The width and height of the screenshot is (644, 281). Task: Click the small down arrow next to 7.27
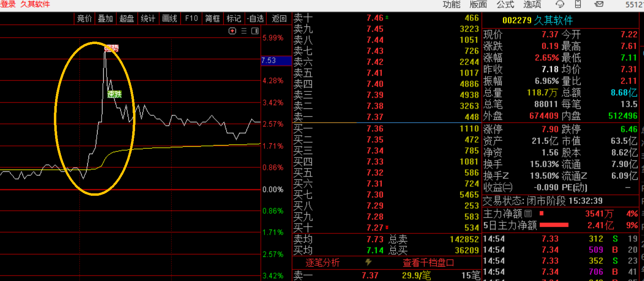coord(387,228)
